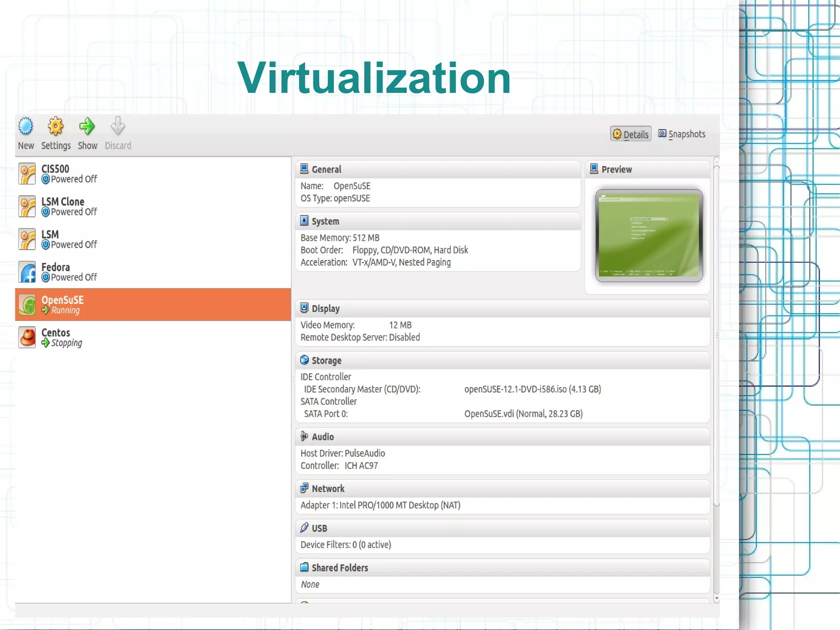Select the LSM Clone machine icon
The width and height of the screenshot is (840, 630).
pos(27,206)
